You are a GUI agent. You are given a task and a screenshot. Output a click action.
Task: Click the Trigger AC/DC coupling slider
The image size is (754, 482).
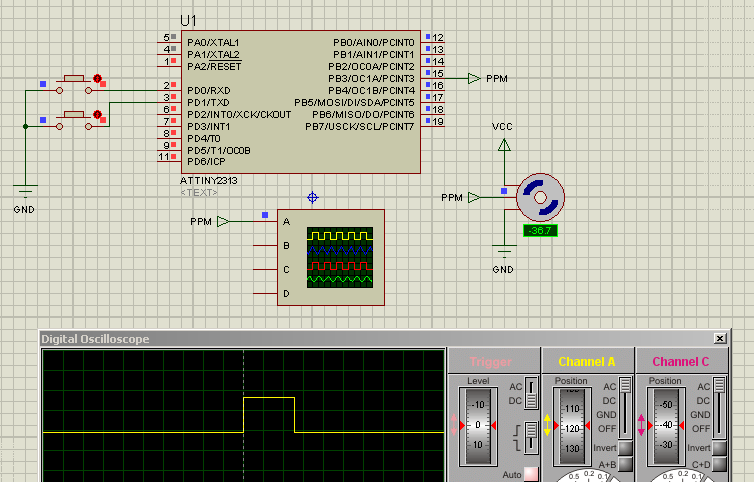(532, 392)
